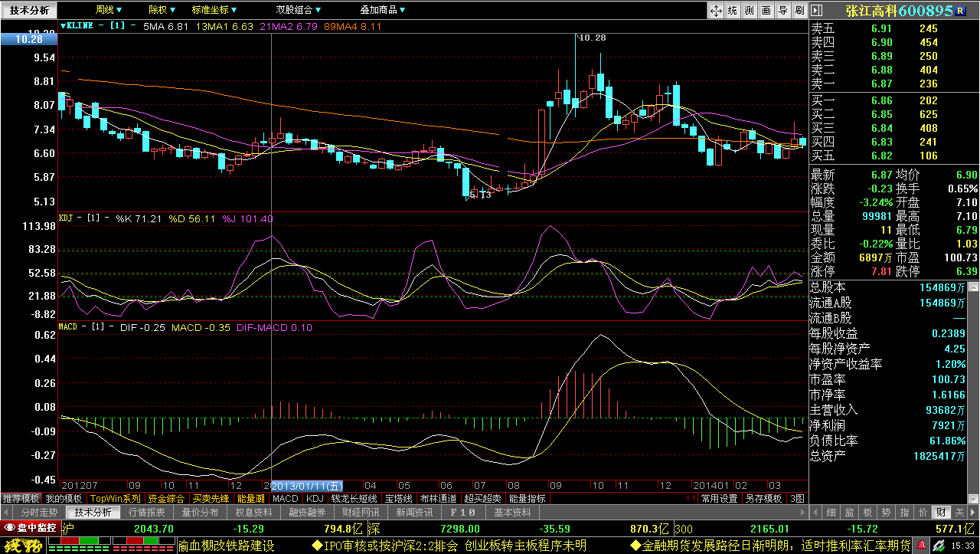Select the 细 detail tab
This screenshot has height=554, width=980.
pos(831,513)
